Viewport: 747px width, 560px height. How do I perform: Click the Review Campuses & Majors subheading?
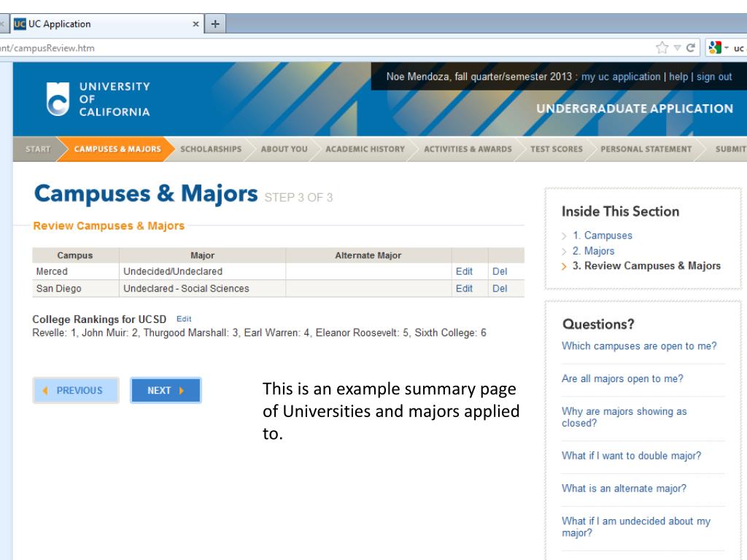coord(109,226)
